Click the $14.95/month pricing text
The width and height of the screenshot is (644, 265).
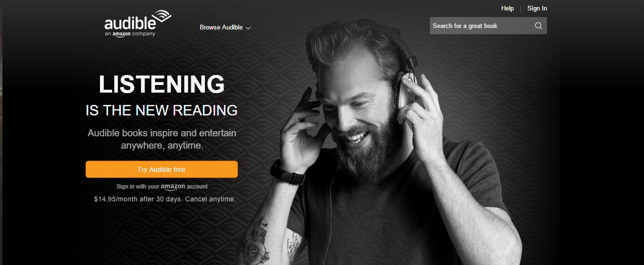pos(165,199)
